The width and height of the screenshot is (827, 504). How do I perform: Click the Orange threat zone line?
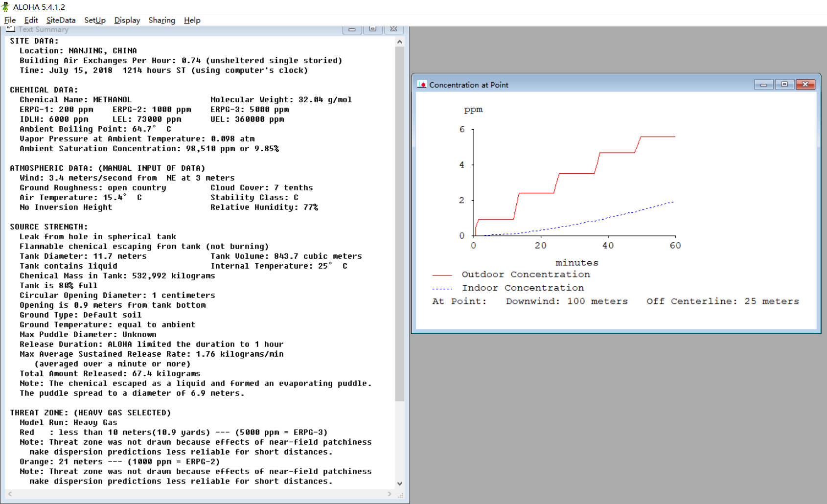coord(120,462)
